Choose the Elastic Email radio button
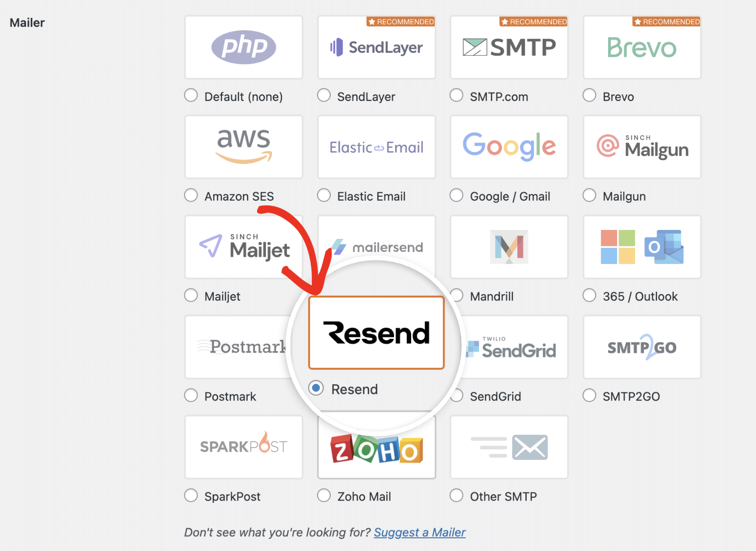 (x=324, y=195)
